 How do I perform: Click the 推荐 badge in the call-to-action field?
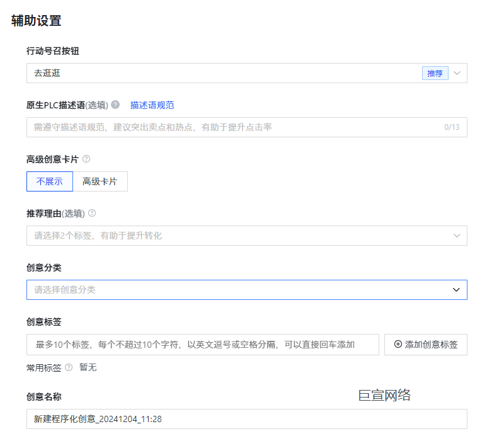point(435,73)
